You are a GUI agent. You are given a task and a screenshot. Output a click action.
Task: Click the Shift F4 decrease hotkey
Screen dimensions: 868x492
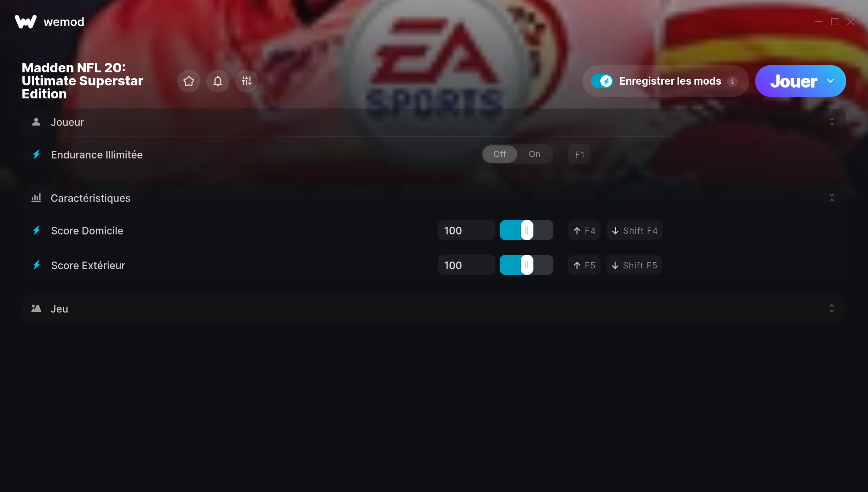634,230
